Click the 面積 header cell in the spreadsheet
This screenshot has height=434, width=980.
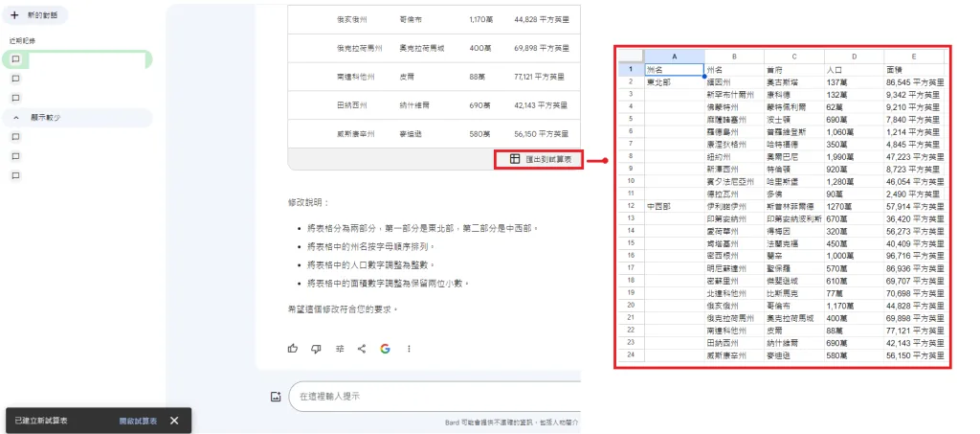(x=914, y=69)
